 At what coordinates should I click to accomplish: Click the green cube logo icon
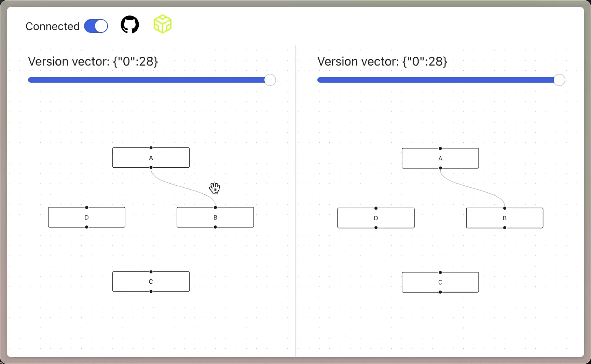point(162,24)
